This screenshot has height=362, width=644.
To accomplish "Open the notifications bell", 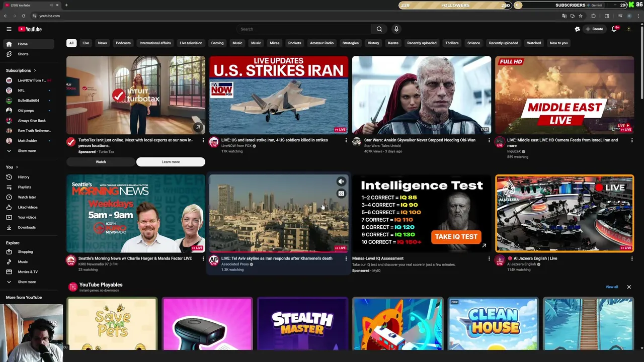I will 614,29.
